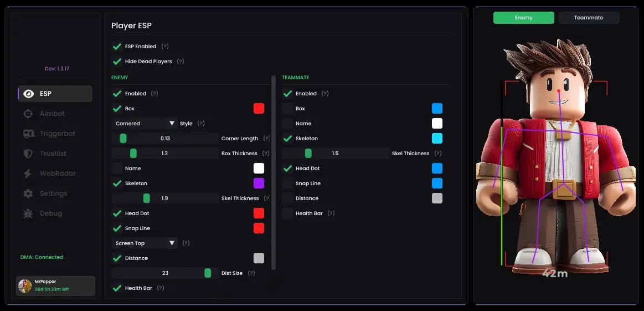
Task: Enable Teammate Box checkbox
Action: coord(287,109)
